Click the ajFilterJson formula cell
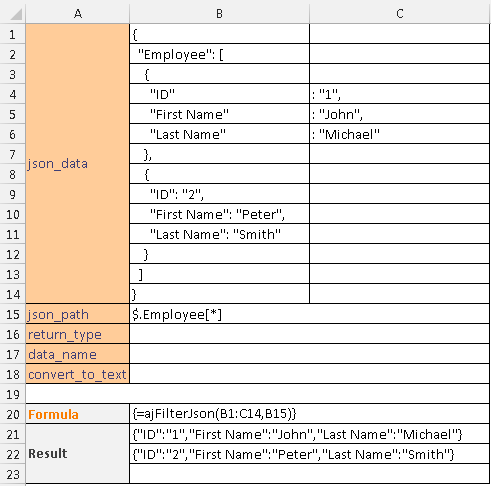This screenshot has height=486, width=491. point(309,414)
